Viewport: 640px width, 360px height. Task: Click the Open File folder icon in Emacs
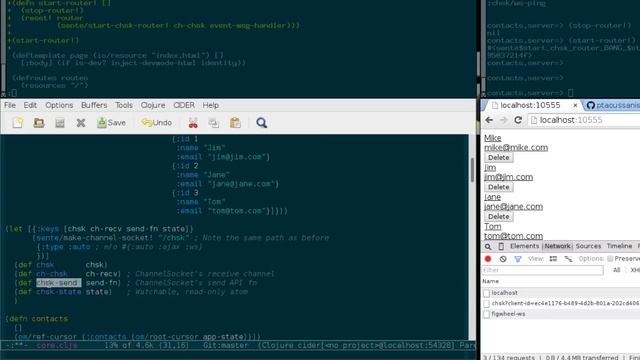(39, 122)
